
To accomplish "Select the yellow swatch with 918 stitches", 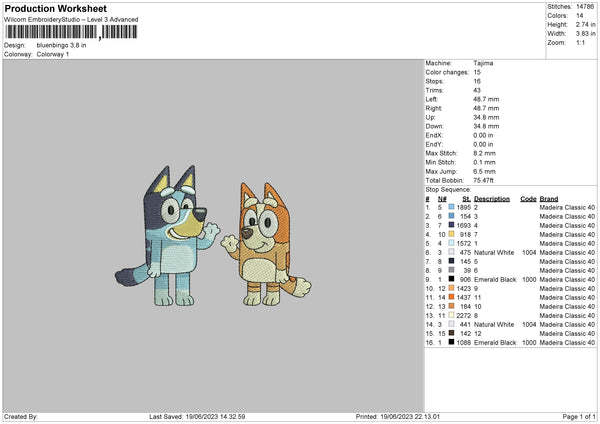I will coord(451,235).
